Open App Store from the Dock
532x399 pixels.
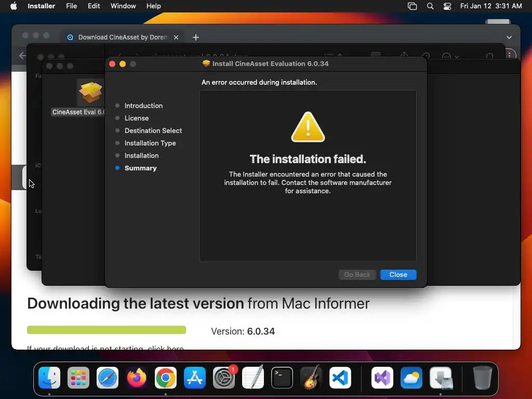[x=195, y=378]
